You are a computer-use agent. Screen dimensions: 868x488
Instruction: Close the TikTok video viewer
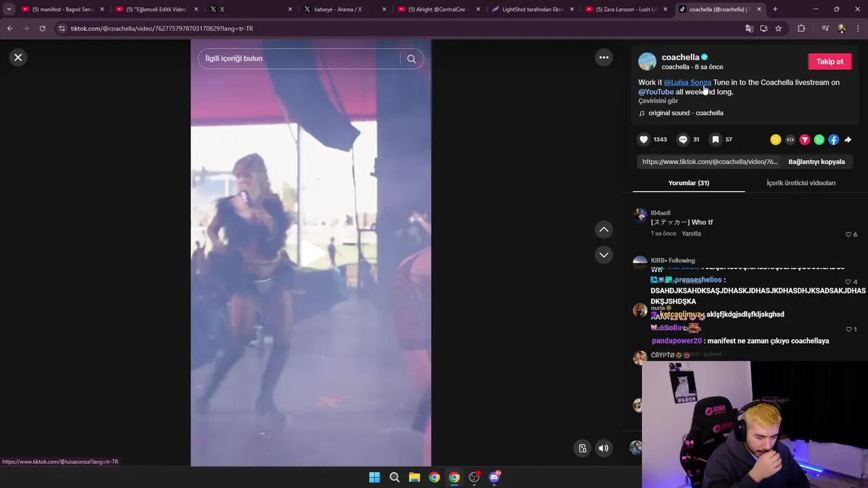click(x=18, y=58)
